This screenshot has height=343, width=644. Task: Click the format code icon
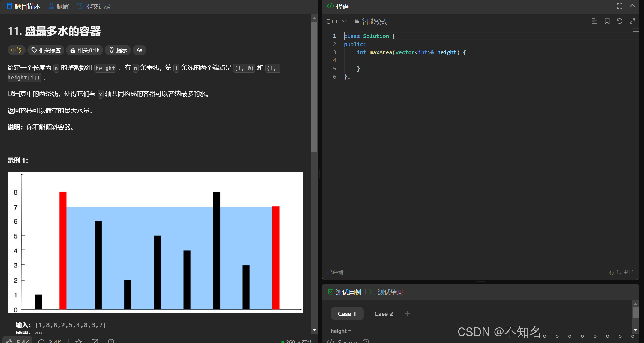tap(594, 21)
